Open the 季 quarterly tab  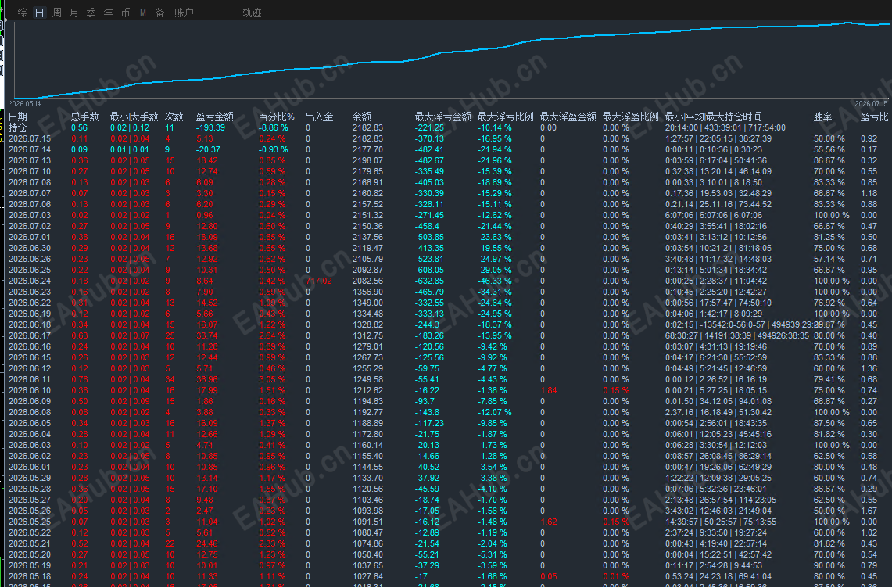(x=91, y=13)
